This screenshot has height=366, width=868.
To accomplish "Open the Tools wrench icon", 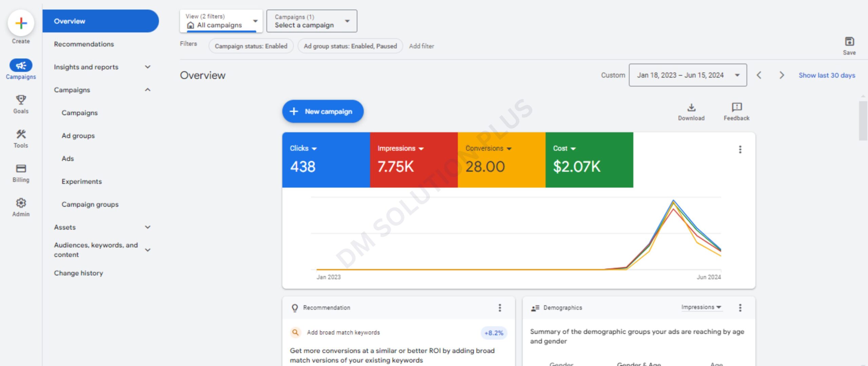I will coord(21,134).
